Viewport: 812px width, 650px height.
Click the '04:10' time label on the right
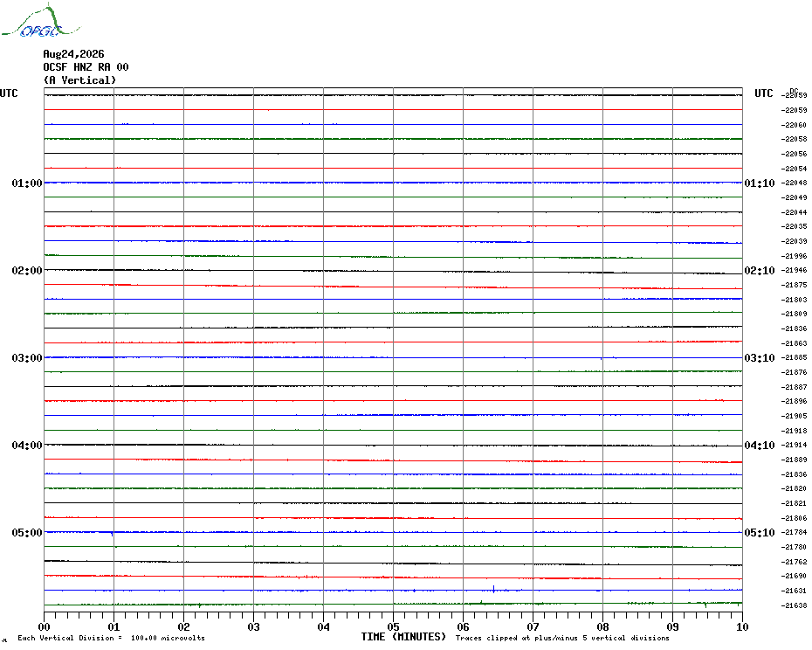pyautogui.click(x=760, y=446)
